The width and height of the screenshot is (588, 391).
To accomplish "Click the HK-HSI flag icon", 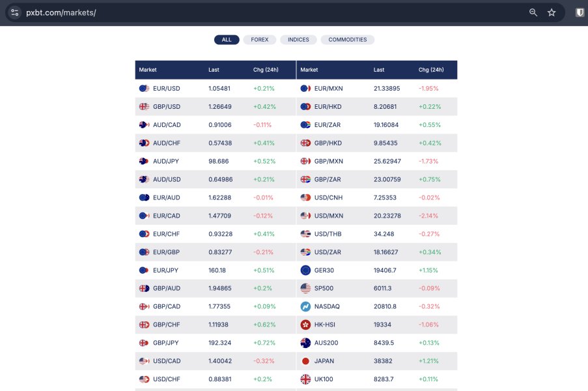I will pos(305,325).
